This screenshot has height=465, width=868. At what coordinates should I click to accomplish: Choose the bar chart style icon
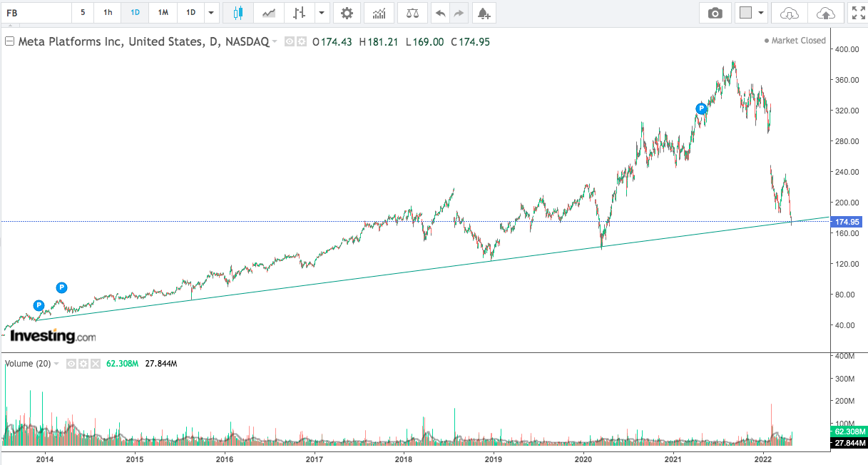[300, 13]
